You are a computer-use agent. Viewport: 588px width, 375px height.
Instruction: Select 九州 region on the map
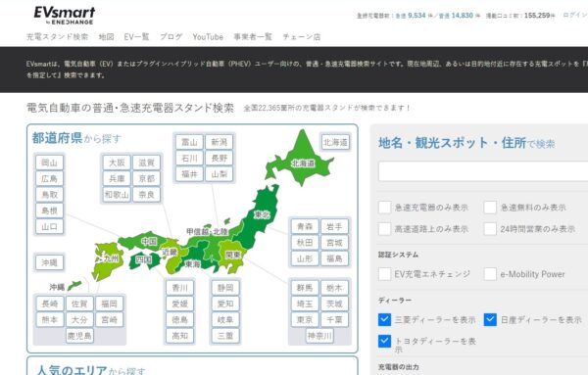tap(109, 258)
